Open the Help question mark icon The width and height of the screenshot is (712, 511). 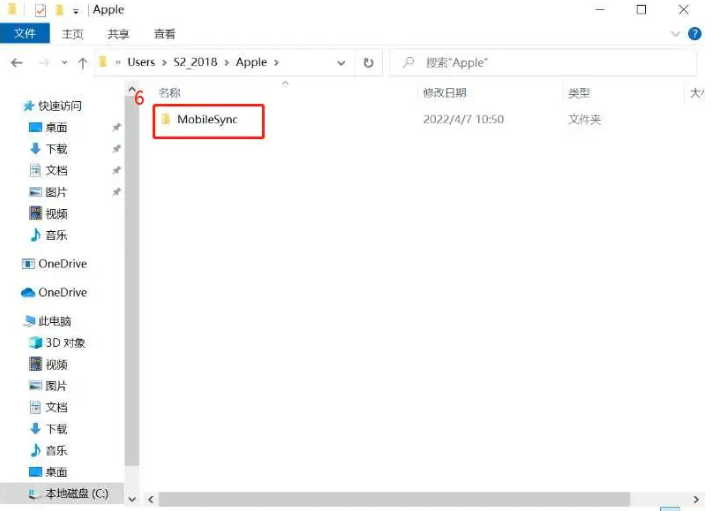pos(694,34)
